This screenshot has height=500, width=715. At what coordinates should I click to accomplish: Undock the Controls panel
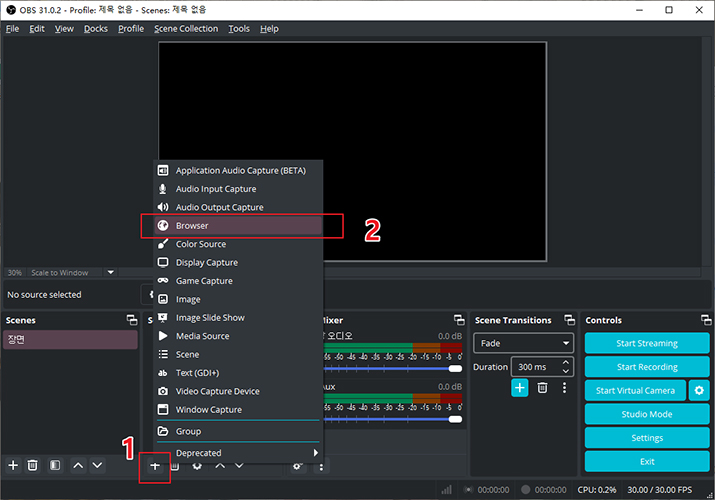pyautogui.click(x=706, y=320)
